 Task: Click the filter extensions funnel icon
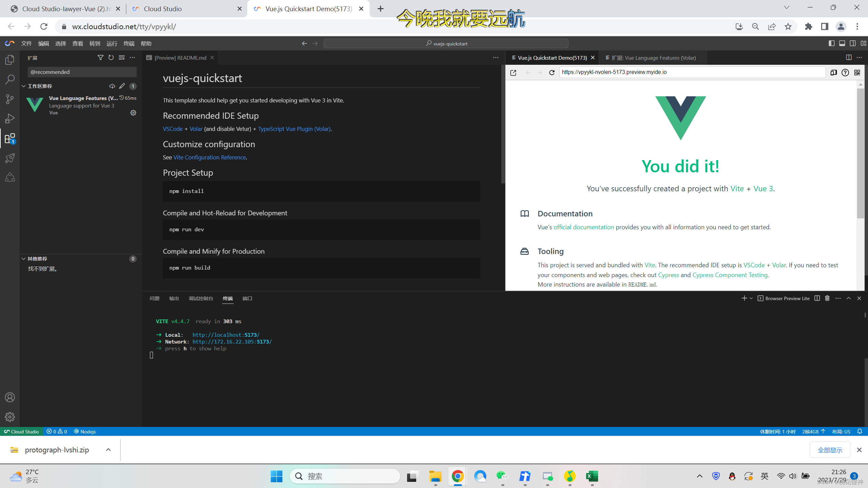pyautogui.click(x=100, y=58)
